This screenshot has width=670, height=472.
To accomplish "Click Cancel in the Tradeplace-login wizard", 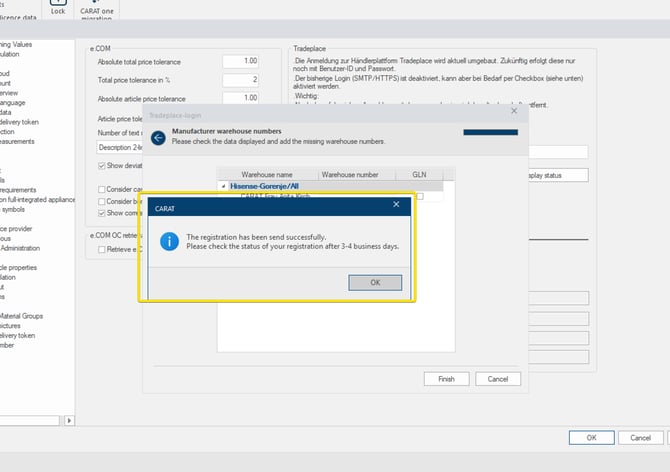I will [x=498, y=379].
